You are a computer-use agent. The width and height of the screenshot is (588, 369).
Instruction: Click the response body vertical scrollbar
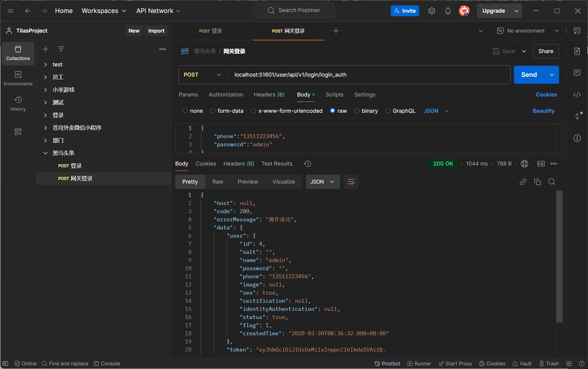(x=559, y=256)
